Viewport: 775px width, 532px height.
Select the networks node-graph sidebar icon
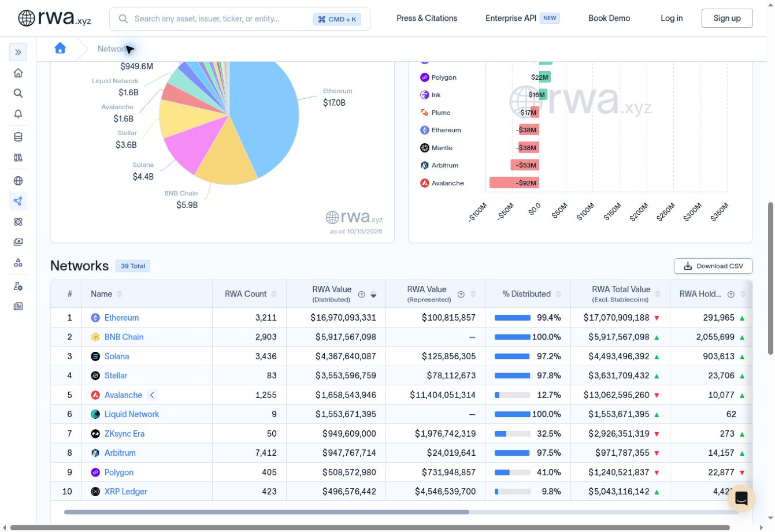click(18, 201)
